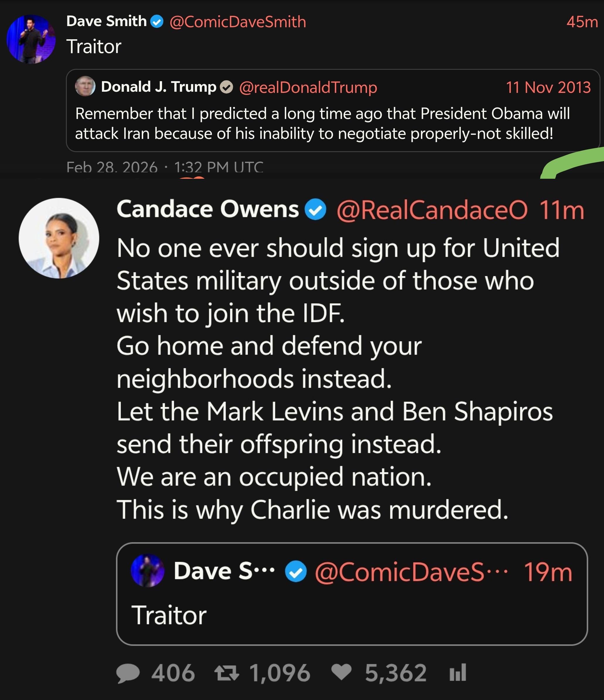
Task: Click Candace Owens' blue verified badge
Action: pos(315,210)
